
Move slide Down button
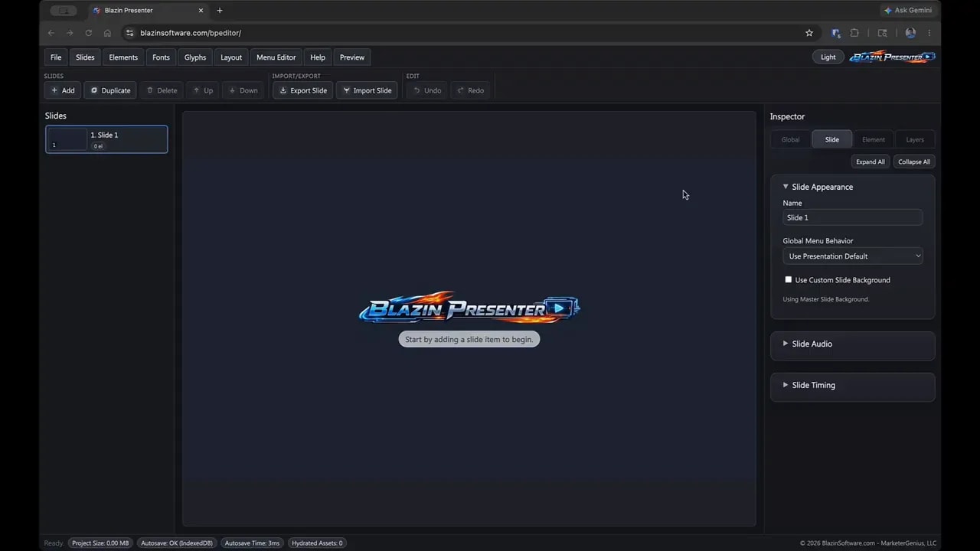coord(243,90)
